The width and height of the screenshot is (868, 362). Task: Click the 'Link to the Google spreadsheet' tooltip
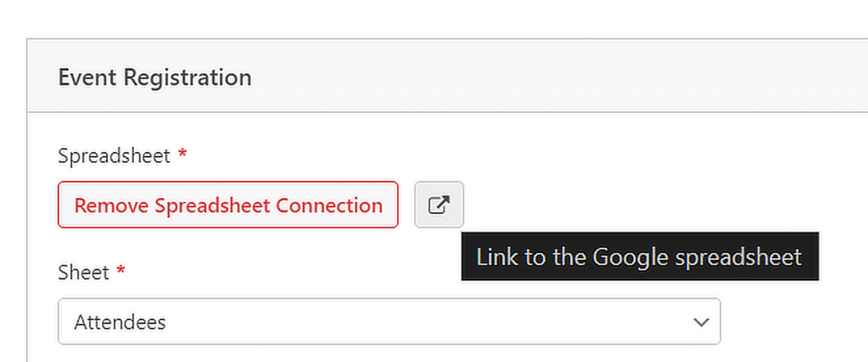point(639,257)
